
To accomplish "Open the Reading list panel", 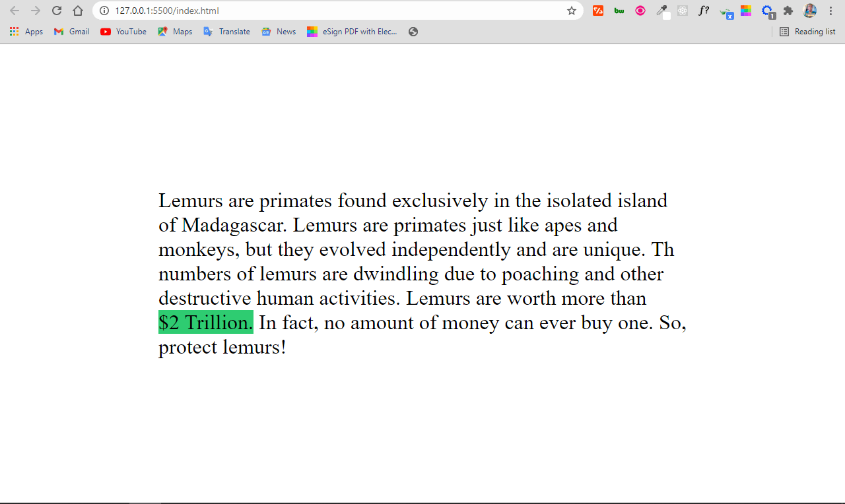I will click(807, 32).
